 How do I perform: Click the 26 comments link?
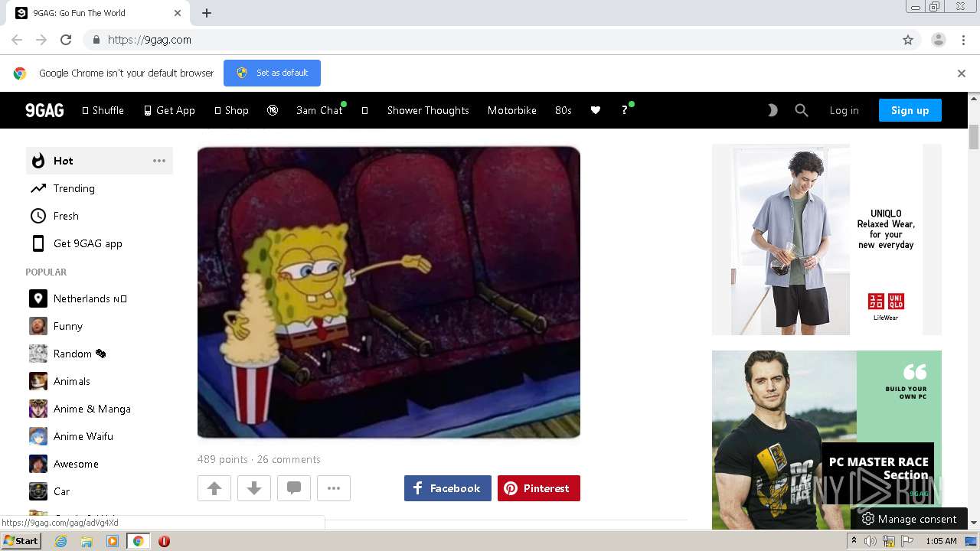coord(289,459)
